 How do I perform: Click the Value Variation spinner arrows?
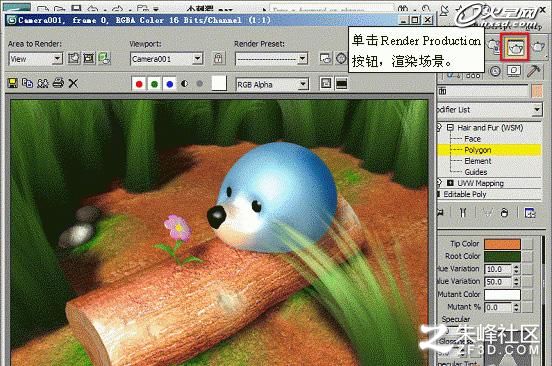pyautogui.click(x=516, y=282)
